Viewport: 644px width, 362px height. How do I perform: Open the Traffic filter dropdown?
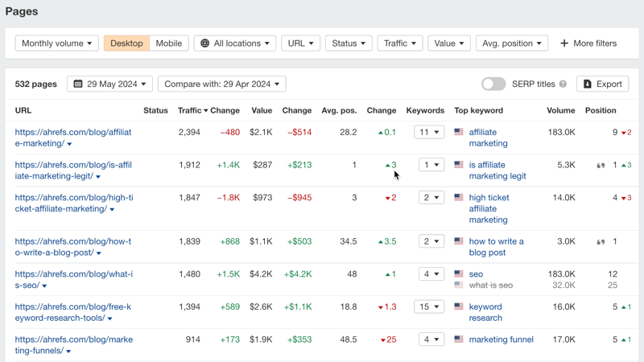400,43
